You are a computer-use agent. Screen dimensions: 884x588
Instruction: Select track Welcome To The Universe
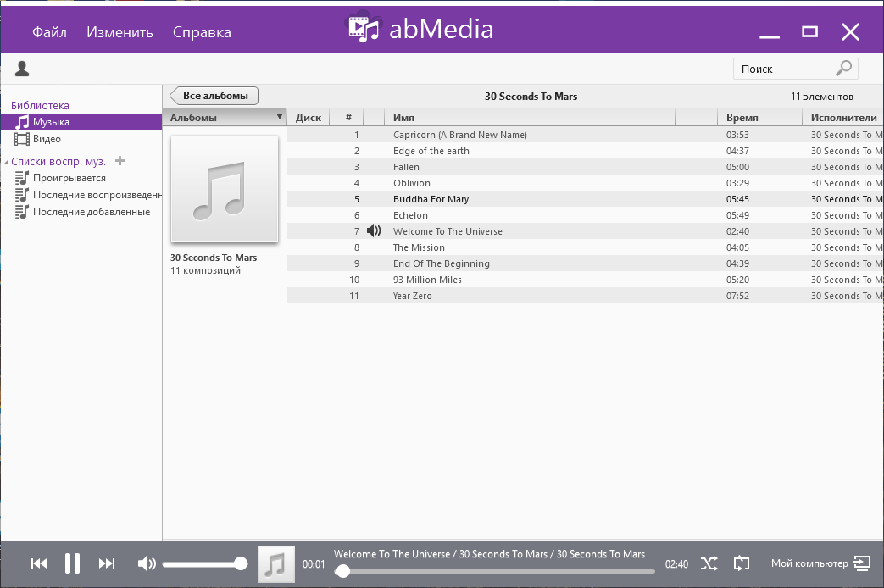click(585, 231)
